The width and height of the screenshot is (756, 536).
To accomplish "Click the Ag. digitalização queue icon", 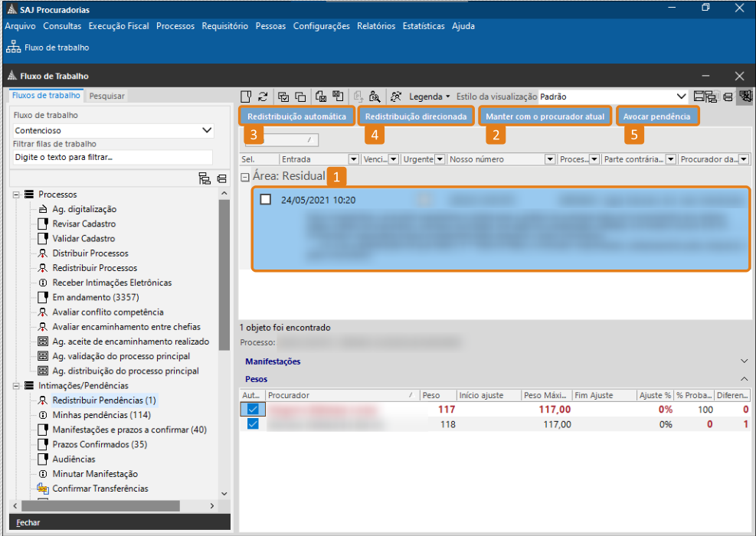I will click(43, 209).
